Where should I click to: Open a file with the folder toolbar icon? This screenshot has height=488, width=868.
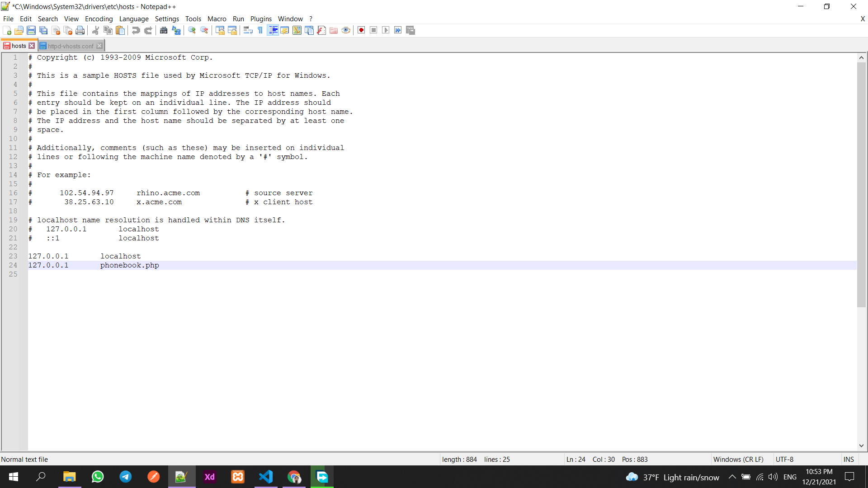click(19, 30)
